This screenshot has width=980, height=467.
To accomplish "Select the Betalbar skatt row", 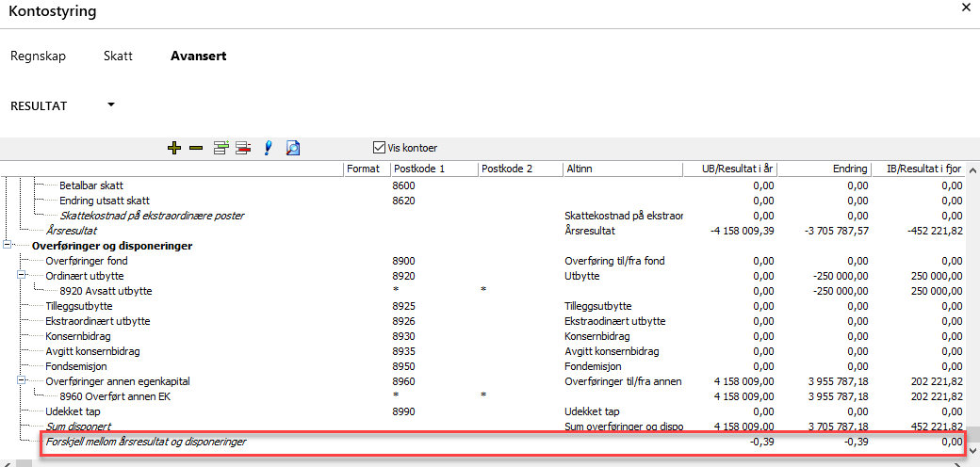I will 91,185.
